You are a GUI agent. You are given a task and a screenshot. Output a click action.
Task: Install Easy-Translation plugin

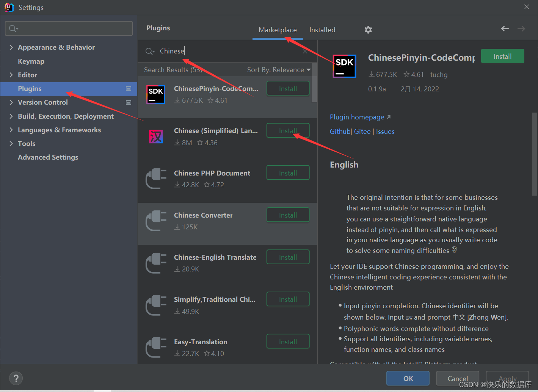coord(288,342)
